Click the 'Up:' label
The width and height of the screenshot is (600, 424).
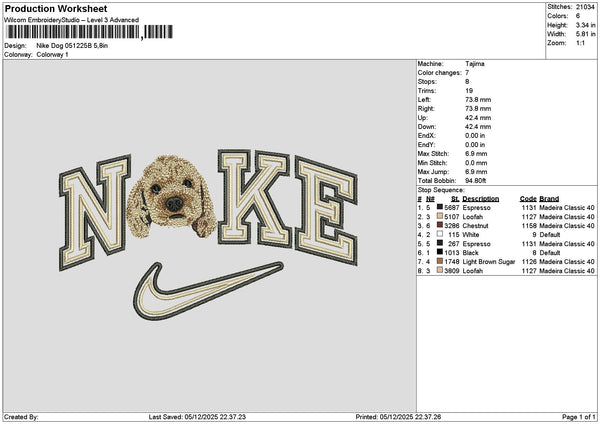(x=423, y=118)
